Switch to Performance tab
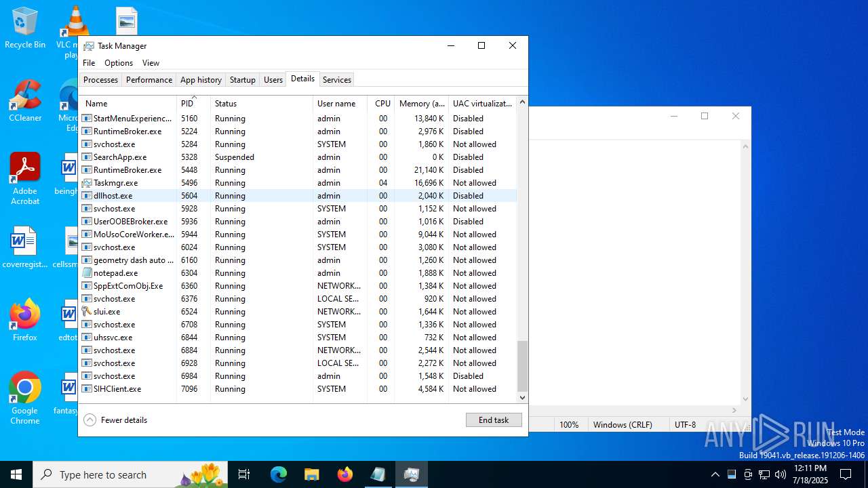The image size is (868, 488). click(x=149, y=80)
